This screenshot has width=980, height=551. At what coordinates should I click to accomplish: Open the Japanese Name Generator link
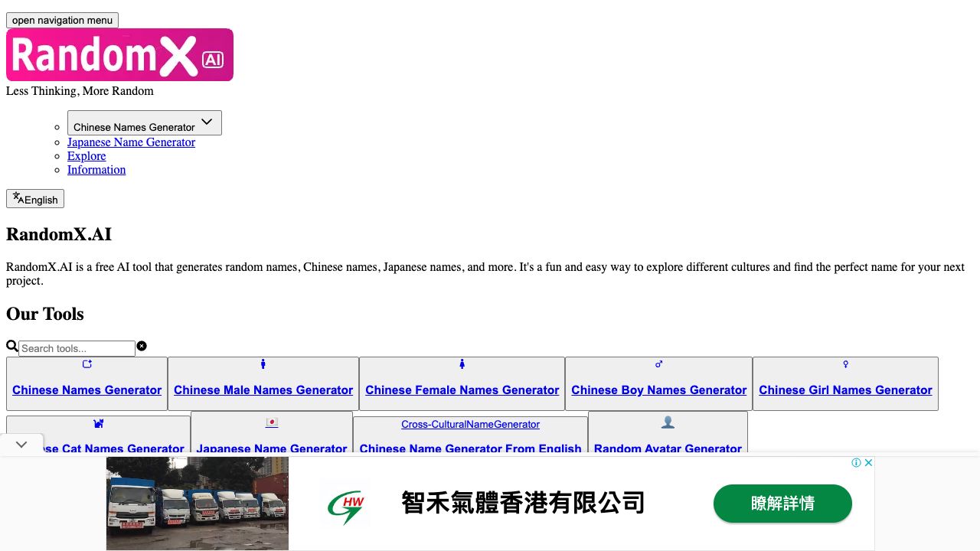[131, 142]
